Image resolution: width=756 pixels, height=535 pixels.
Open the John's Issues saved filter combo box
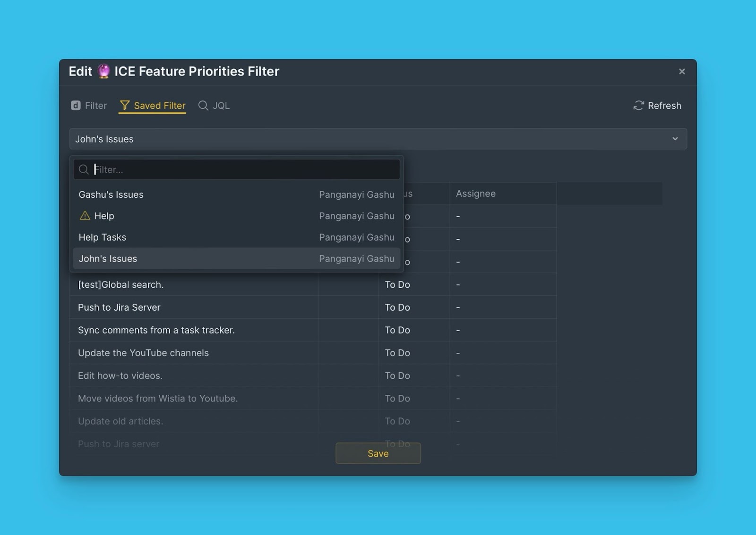click(369, 139)
